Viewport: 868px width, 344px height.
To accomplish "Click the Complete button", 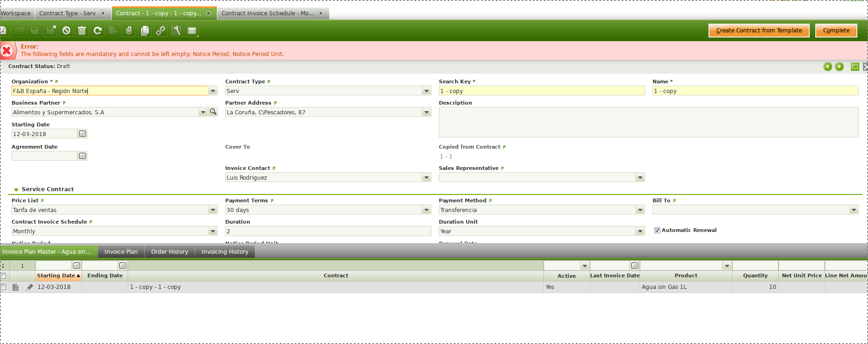I will pyautogui.click(x=836, y=31).
